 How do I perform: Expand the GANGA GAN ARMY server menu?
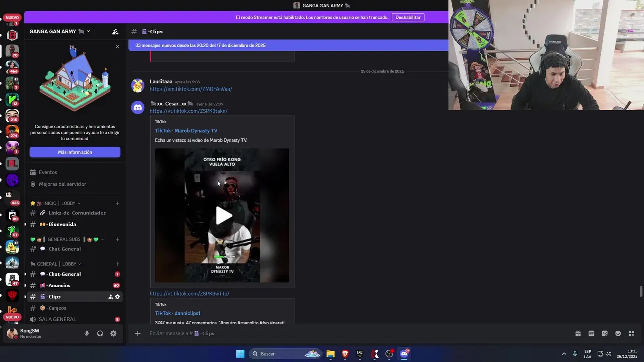60,31
